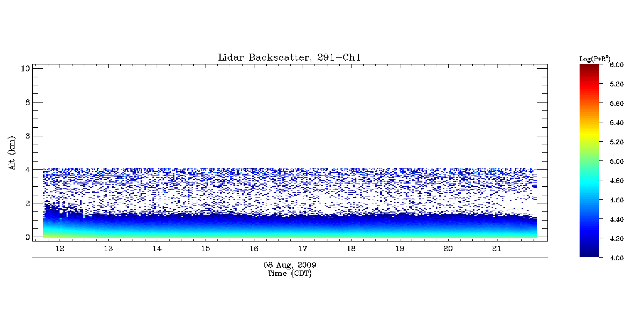Click altitude axis tick label 10
Screen dimensions: 644x322
(x=25, y=68)
